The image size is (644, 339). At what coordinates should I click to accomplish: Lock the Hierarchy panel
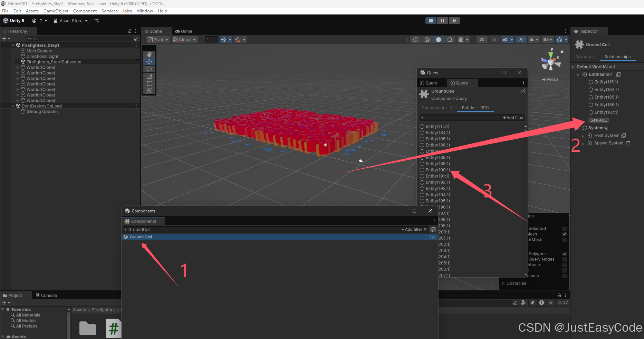(x=130, y=31)
